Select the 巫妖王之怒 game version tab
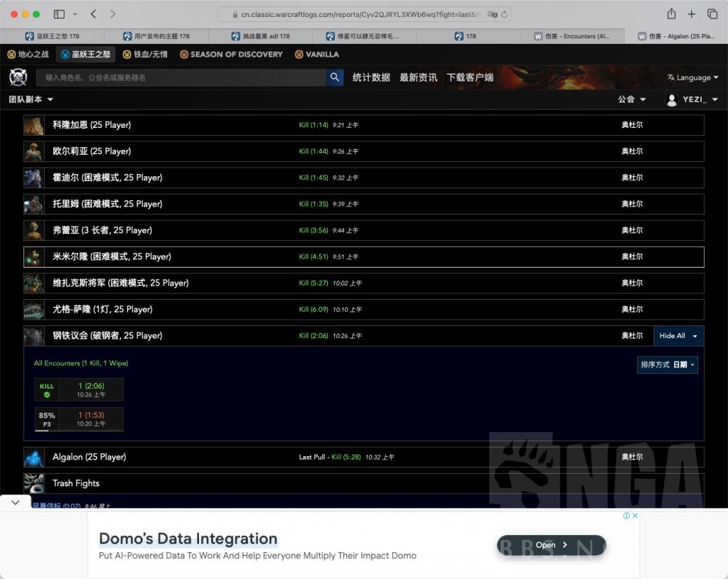Screen dimensions: 728x579 click(86, 54)
